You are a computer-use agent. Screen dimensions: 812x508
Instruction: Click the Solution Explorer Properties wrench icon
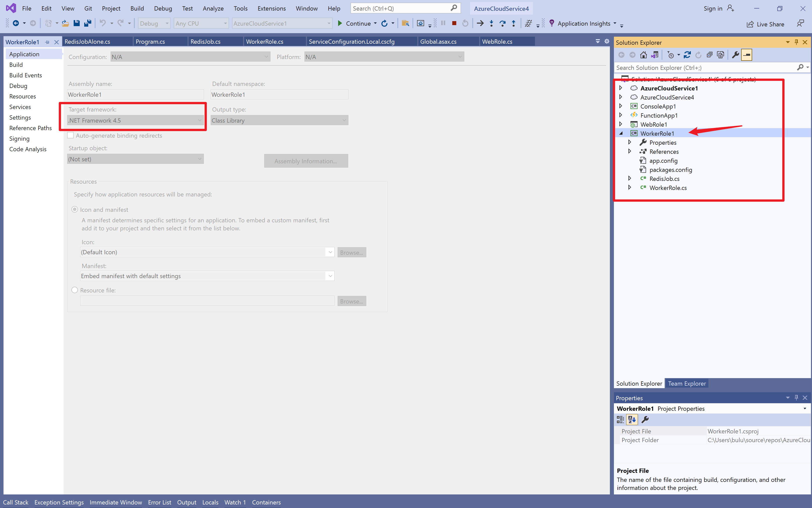coord(735,55)
